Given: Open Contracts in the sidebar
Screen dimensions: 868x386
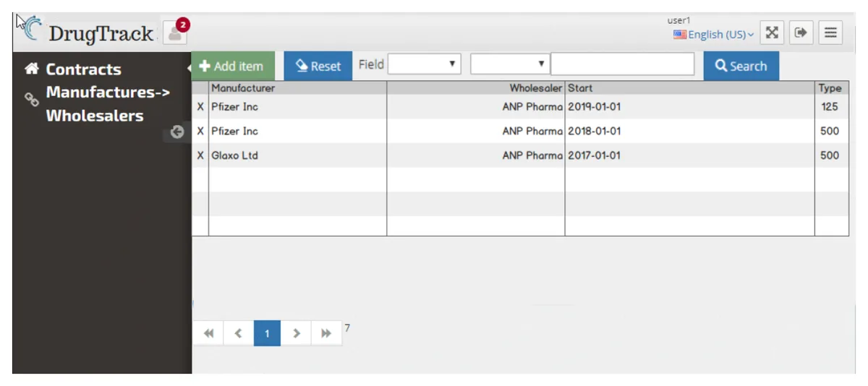Looking at the screenshot, I should pyautogui.click(x=83, y=69).
